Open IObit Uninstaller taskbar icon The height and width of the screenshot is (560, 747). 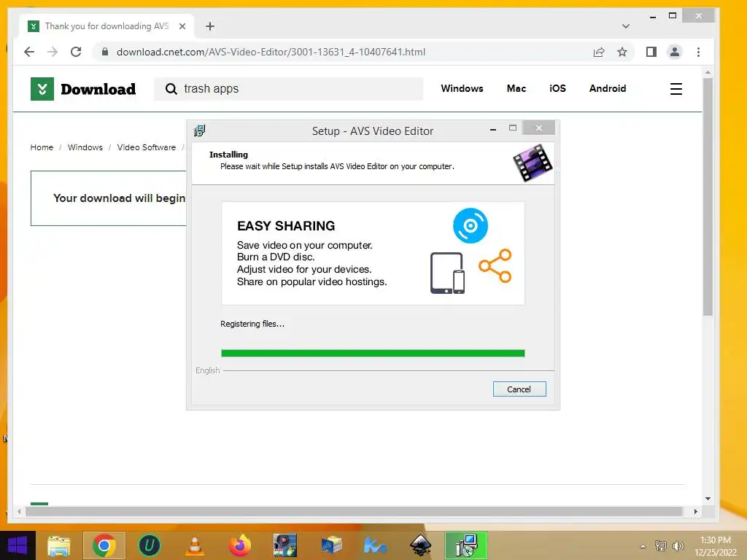[x=149, y=545]
